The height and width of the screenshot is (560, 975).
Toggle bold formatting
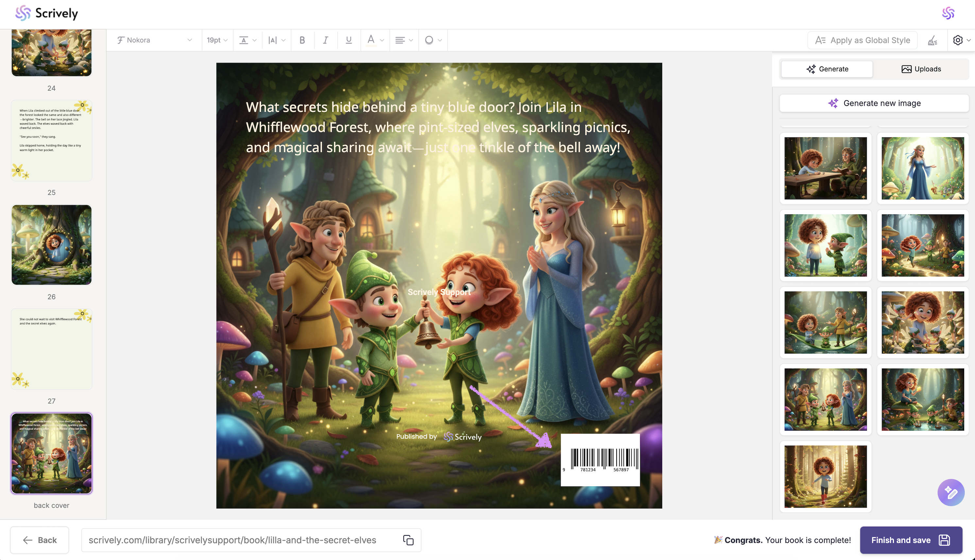tap(302, 40)
